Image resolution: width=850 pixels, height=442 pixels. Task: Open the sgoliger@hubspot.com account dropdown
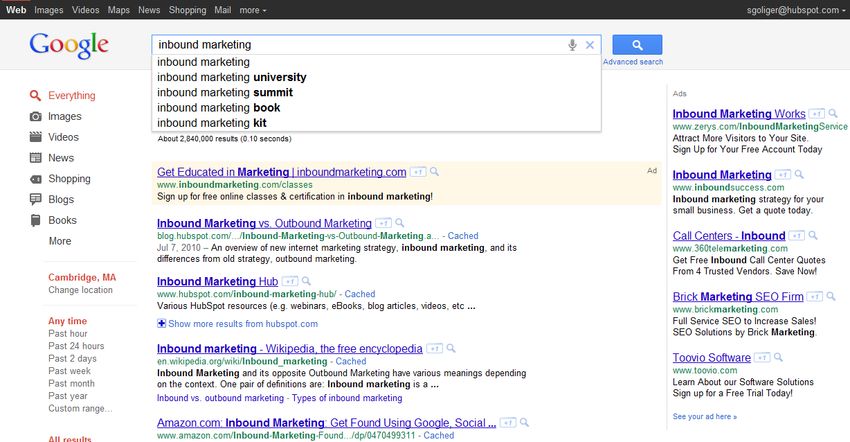click(x=795, y=10)
